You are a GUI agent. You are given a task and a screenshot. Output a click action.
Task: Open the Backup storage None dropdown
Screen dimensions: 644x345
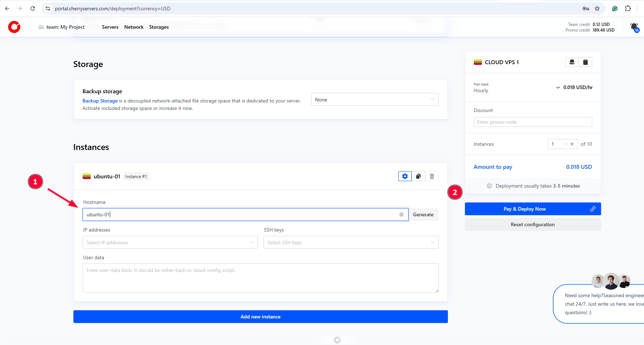tap(374, 100)
